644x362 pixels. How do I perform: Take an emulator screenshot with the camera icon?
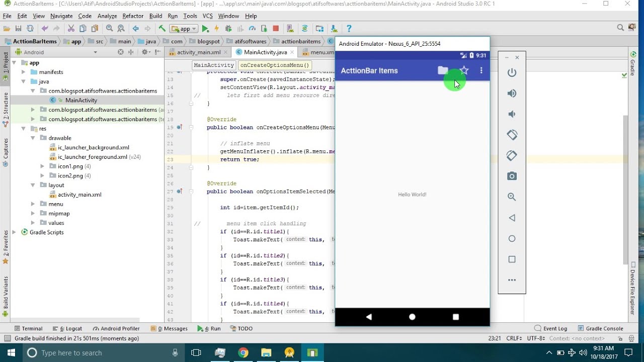(x=512, y=176)
